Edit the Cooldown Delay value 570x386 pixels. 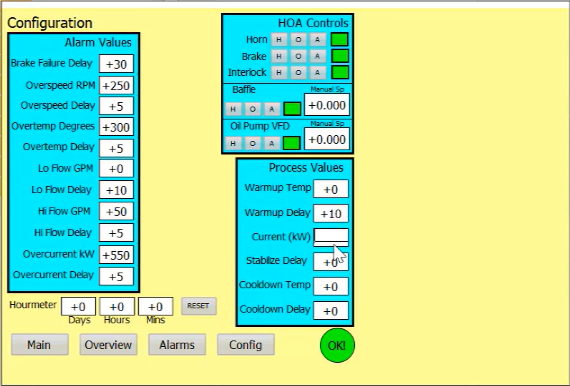[331, 311]
